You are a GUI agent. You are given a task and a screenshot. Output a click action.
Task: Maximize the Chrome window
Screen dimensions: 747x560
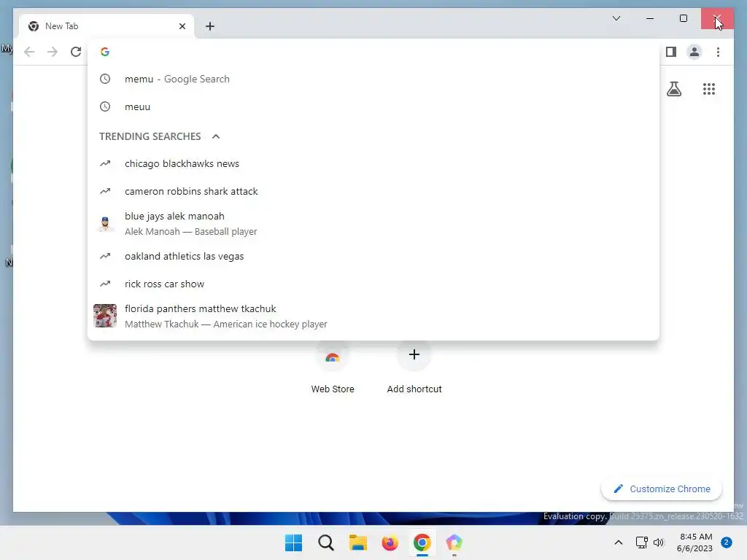683,18
